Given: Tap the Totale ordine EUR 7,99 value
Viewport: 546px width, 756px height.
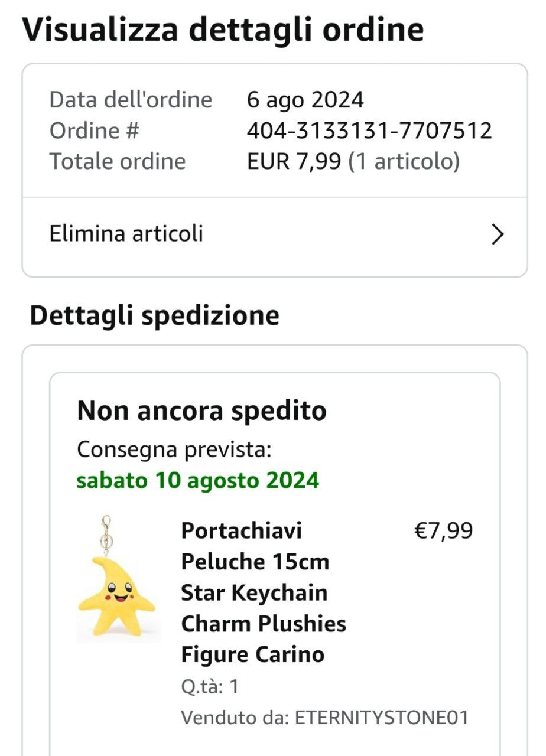Looking at the screenshot, I should pyautogui.click(x=353, y=161).
